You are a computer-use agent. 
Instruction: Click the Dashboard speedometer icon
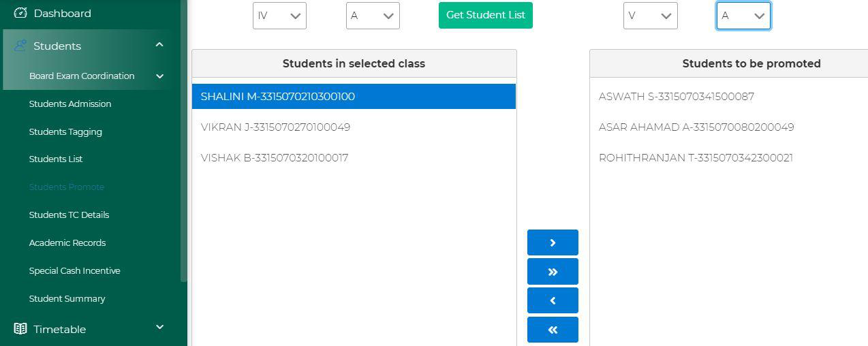click(x=20, y=13)
